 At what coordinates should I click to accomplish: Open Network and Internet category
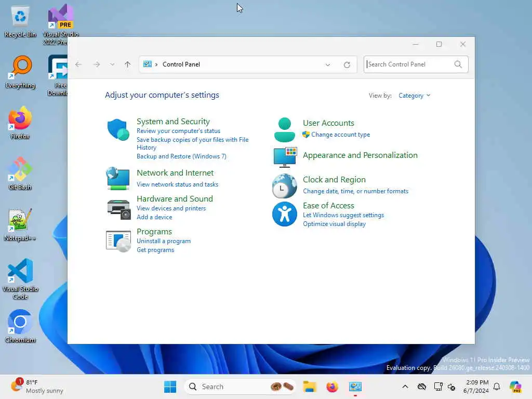175,173
